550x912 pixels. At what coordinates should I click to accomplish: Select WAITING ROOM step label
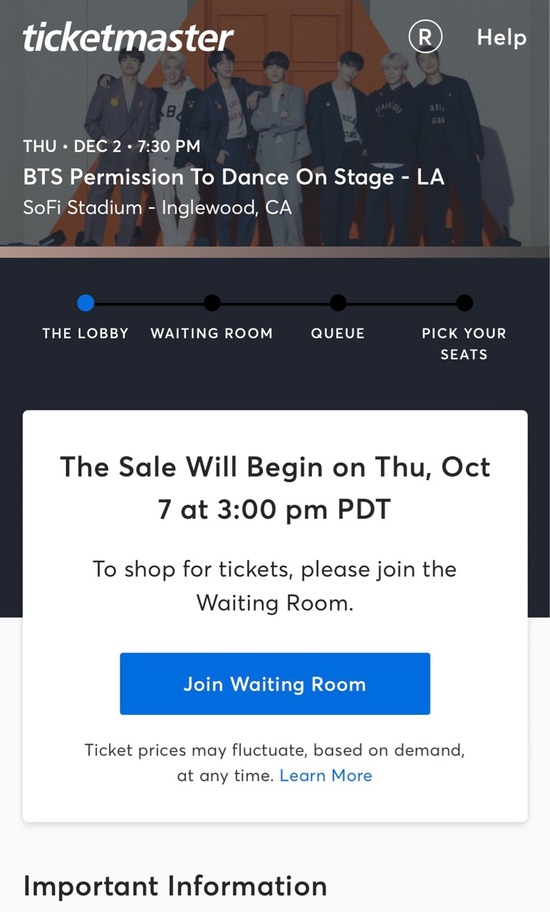(x=212, y=333)
